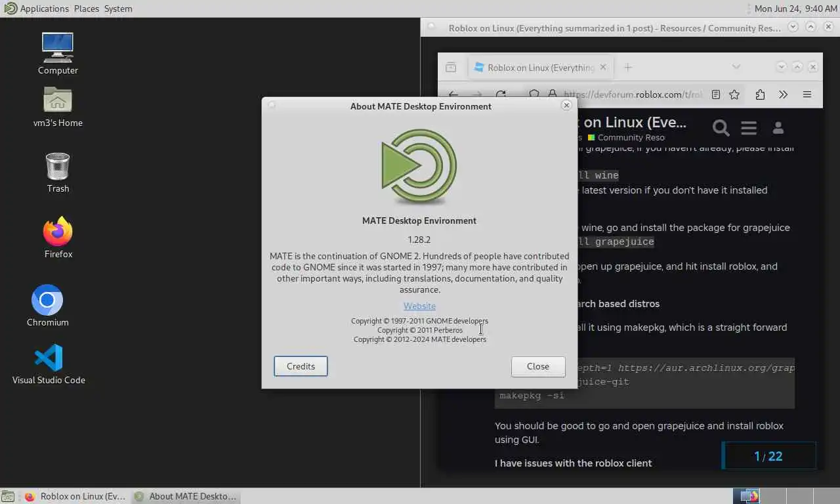
Task: Click heading I have issues with the roblox client
Action: click(x=574, y=463)
